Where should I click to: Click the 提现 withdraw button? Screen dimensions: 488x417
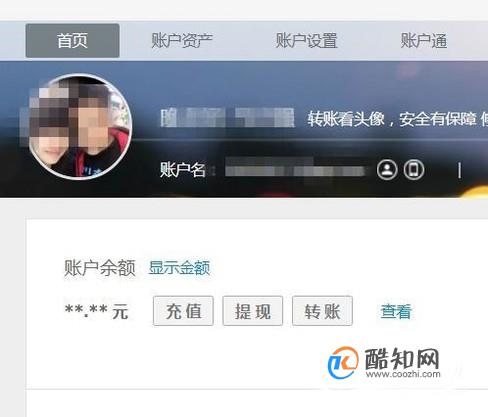tap(253, 311)
